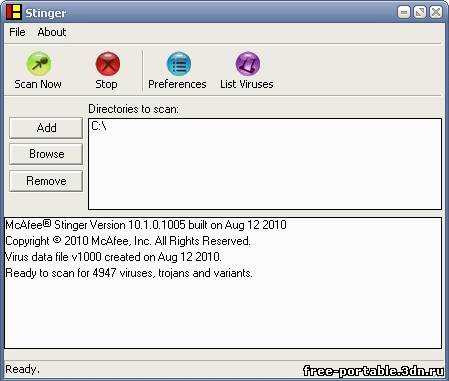
Task: Click the red Stop icon
Action: click(108, 64)
